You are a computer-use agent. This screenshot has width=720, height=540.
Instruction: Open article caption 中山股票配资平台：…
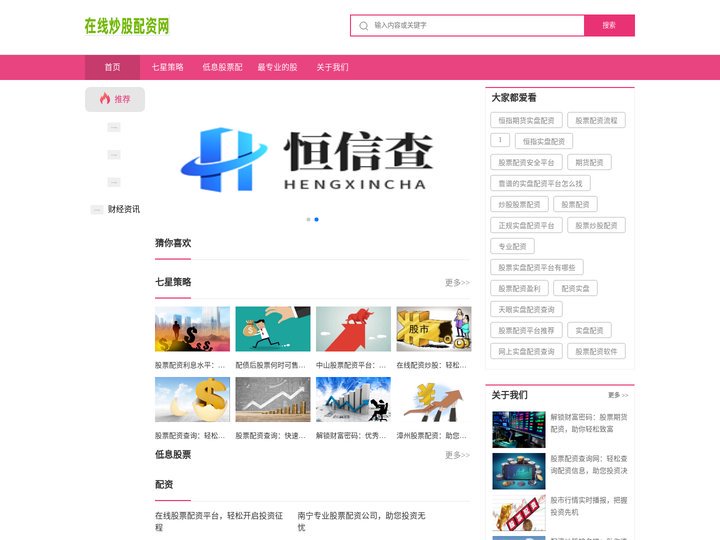[x=351, y=365]
